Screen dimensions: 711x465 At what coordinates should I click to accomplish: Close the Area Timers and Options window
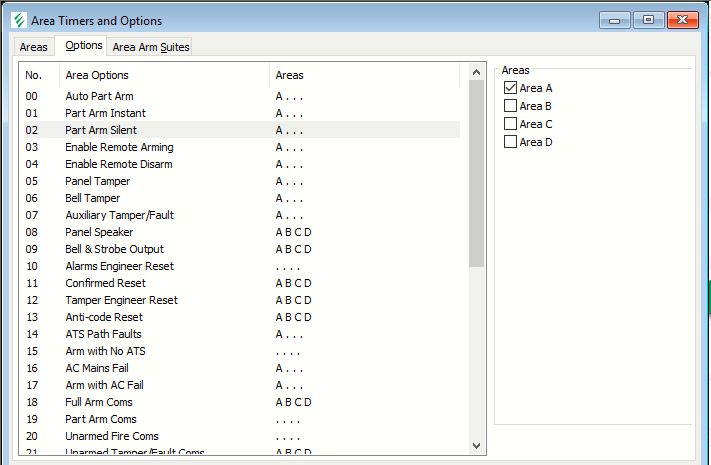pos(683,20)
